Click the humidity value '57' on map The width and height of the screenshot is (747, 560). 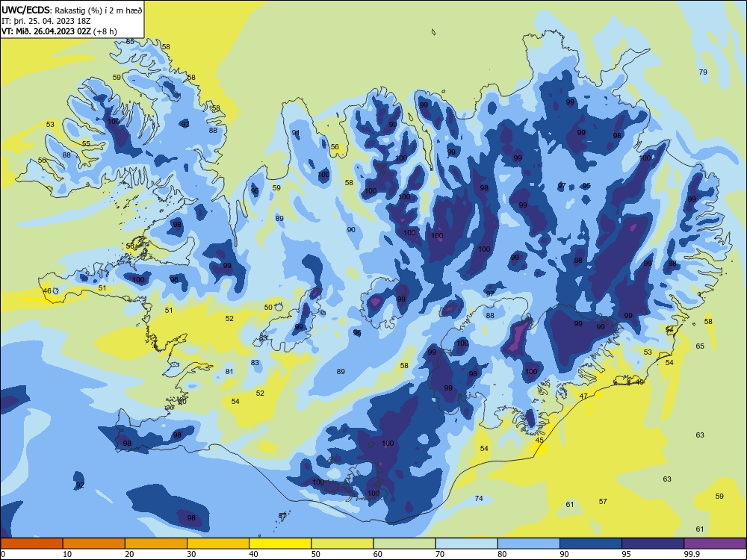603,501
